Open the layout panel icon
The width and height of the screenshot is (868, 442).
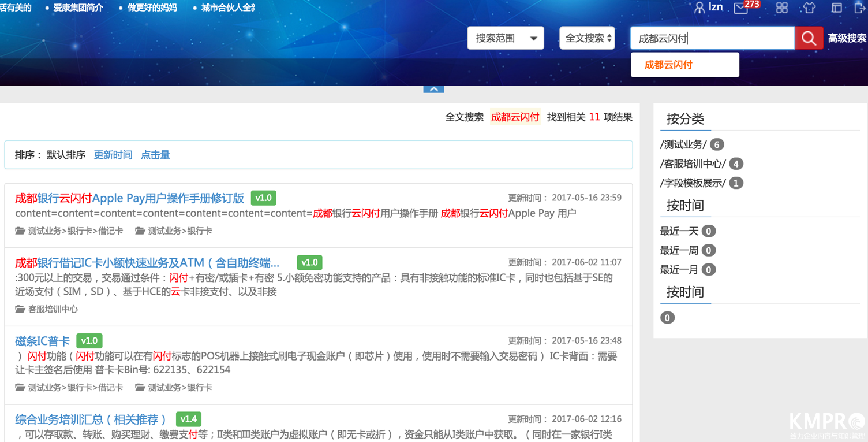point(837,8)
